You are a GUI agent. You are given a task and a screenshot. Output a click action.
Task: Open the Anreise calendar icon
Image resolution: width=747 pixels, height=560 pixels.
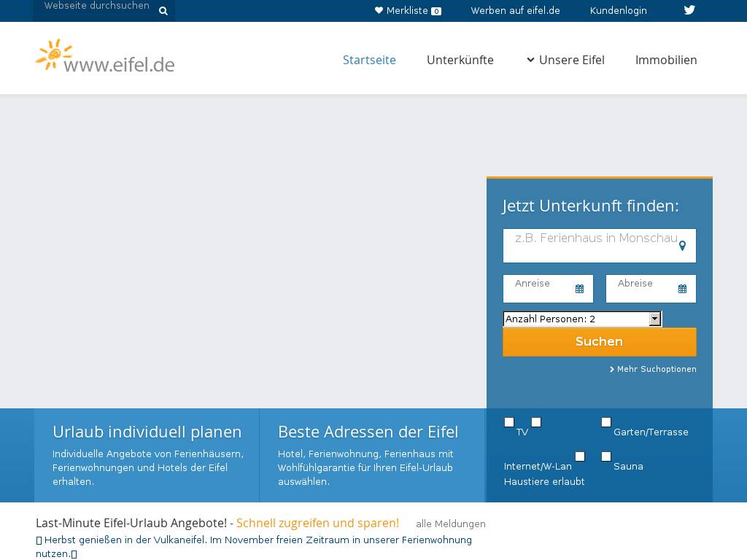(x=579, y=289)
